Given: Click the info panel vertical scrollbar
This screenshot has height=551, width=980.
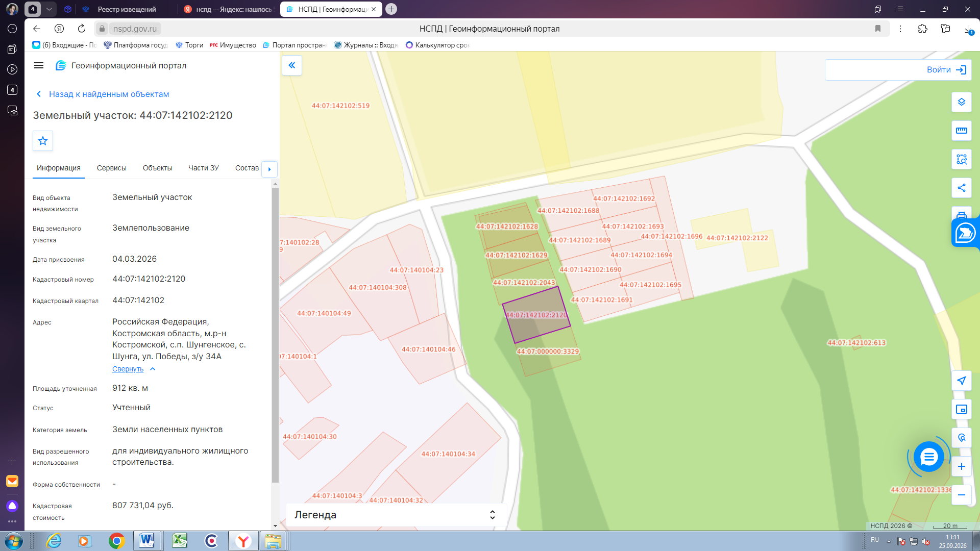Looking at the screenshot, I should tap(275, 335).
